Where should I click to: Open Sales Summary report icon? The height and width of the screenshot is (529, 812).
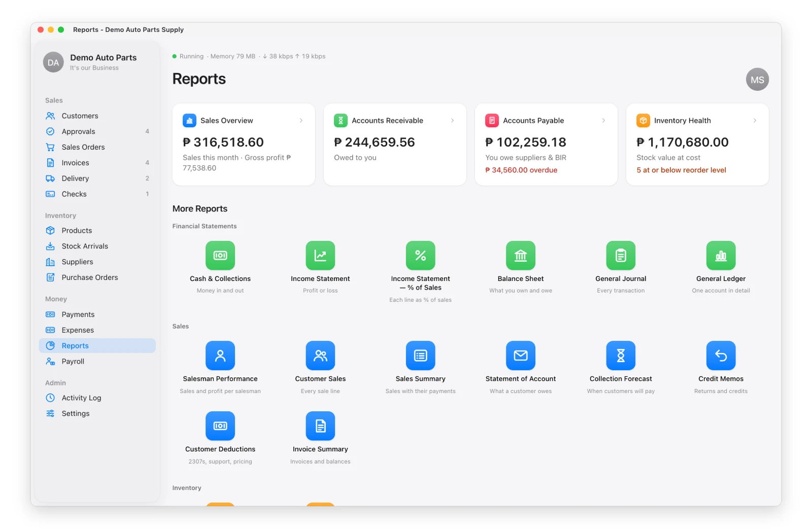[x=421, y=356]
